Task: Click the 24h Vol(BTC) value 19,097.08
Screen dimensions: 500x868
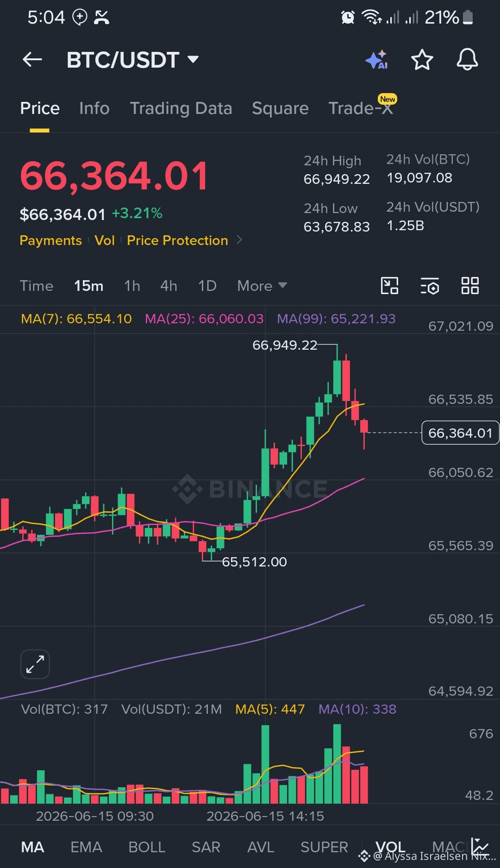Action: click(419, 178)
